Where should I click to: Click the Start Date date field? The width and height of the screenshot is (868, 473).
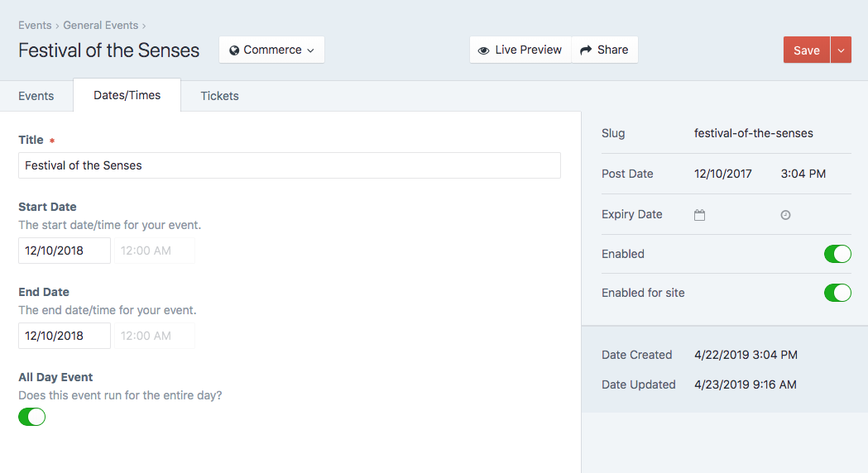pyautogui.click(x=65, y=251)
